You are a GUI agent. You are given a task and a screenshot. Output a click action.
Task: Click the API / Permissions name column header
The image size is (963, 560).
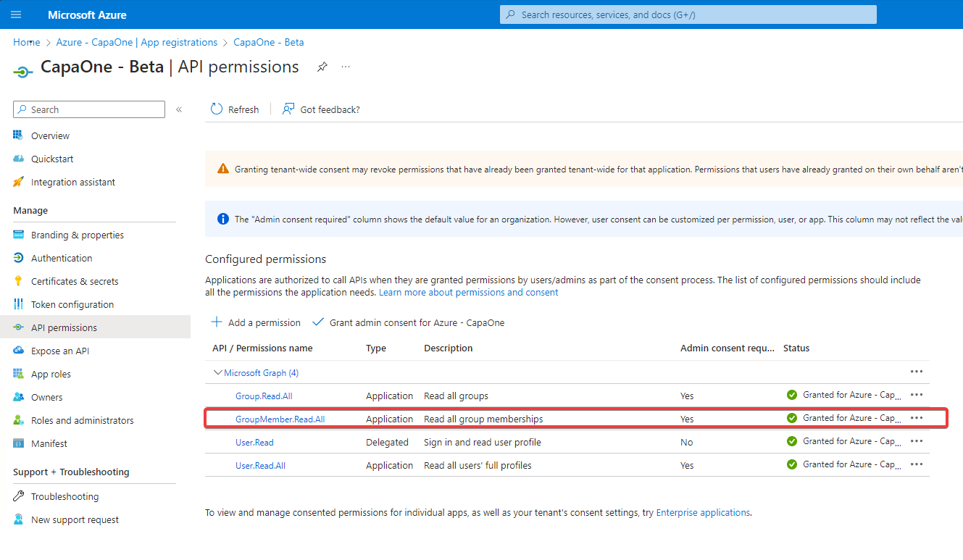[x=262, y=348]
